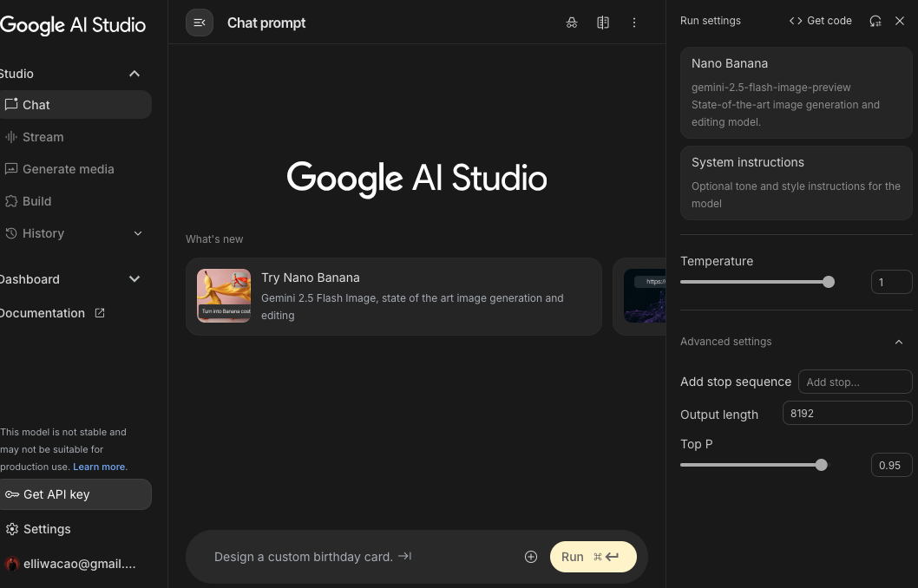Collapse the Studio section chevron

coord(134,74)
